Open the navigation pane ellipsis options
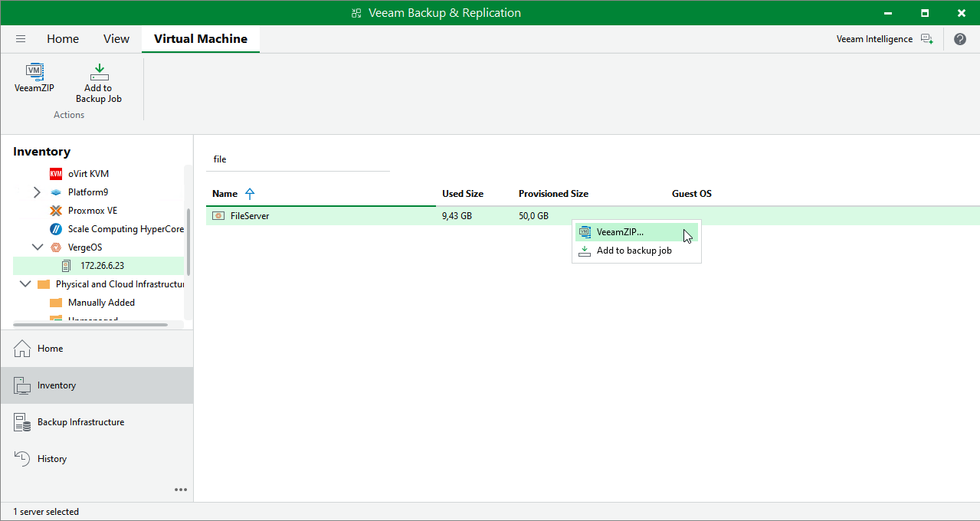This screenshot has height=521, width=980. point(181,490)
